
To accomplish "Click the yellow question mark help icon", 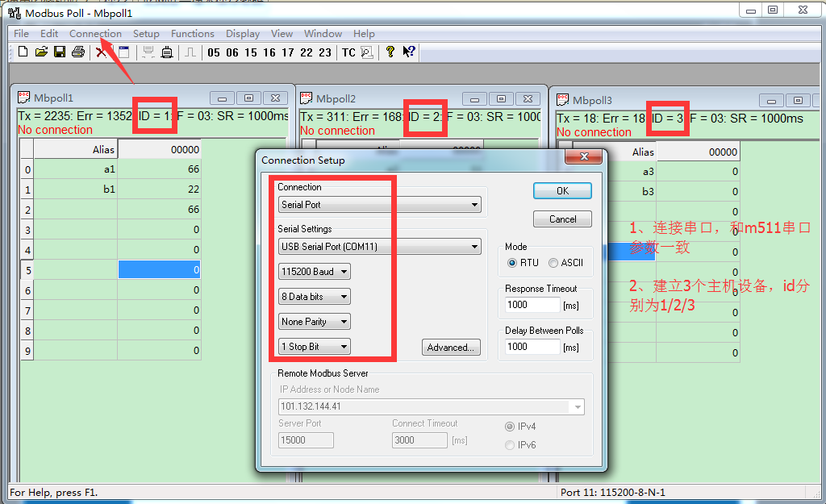I will click(390, 52).
